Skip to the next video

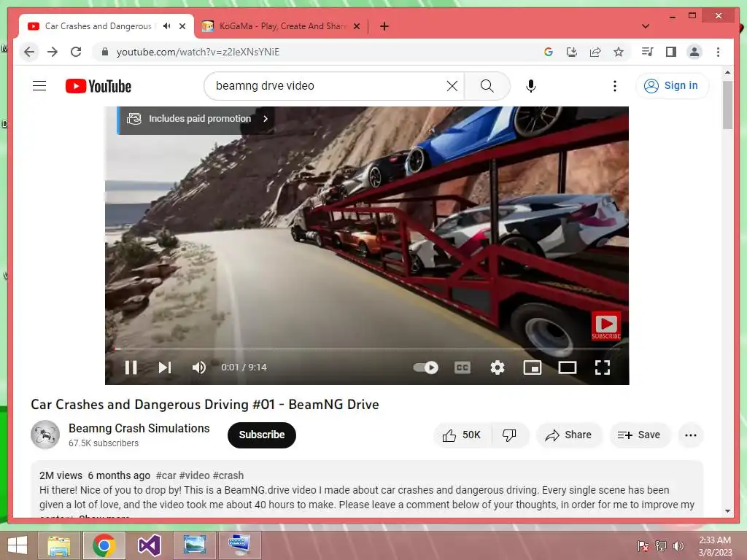coord(165,367)
